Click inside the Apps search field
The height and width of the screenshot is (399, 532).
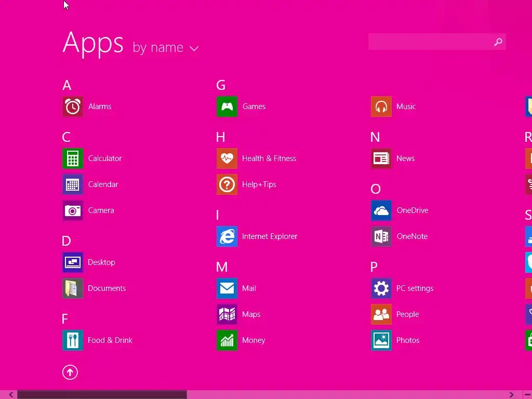point(437,42)
